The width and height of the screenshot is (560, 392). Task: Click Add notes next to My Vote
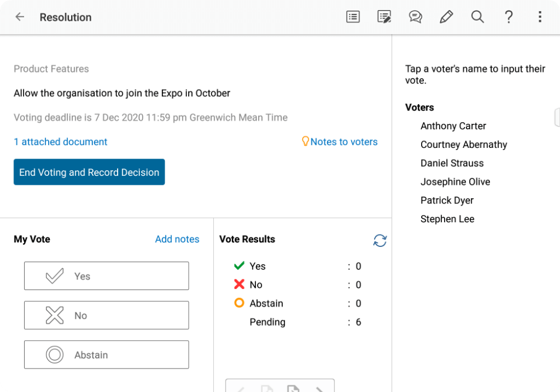(177, 239)
